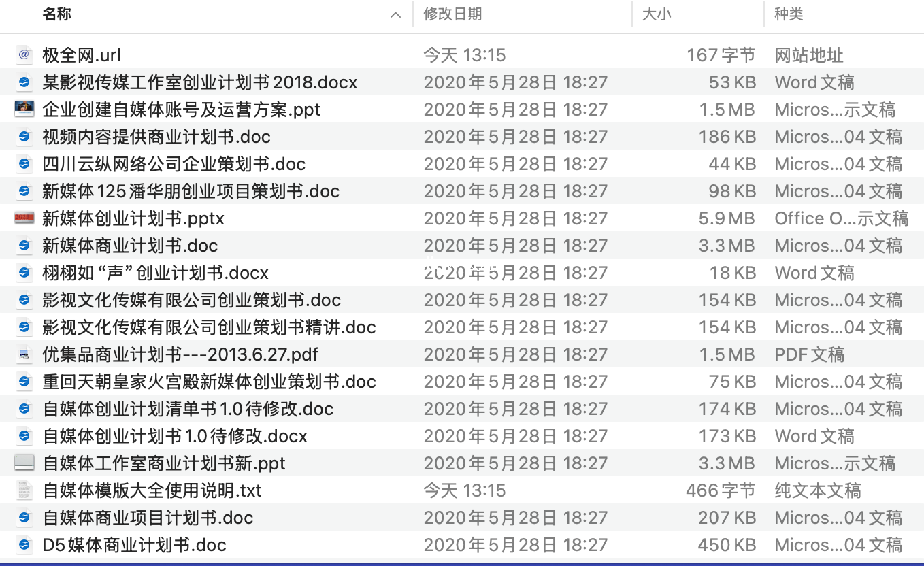The image size is (924, 566).
Task: Toggle sort order arrow in 名称 column
Action: point(395,15)
